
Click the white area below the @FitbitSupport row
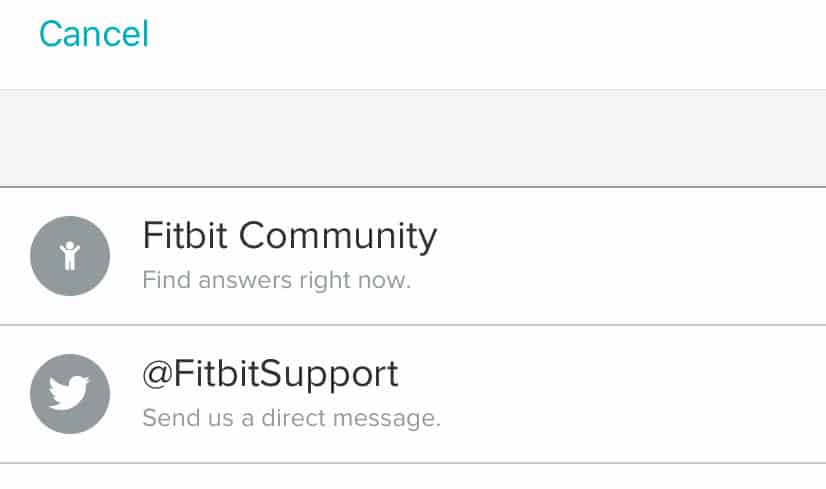tap(413, 477)
